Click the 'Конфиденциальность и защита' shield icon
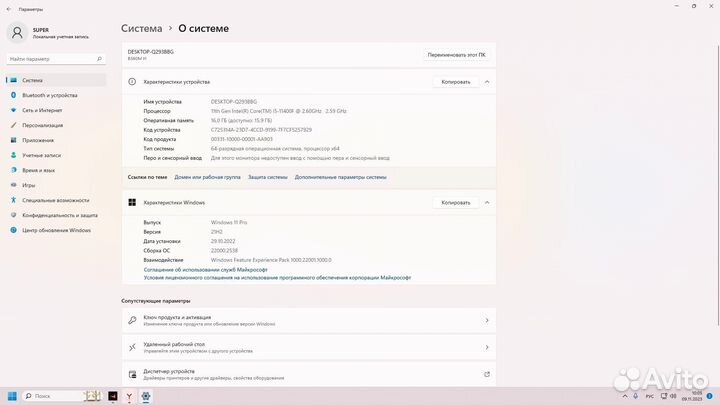The image size is (720, 405). pos(13,215)
